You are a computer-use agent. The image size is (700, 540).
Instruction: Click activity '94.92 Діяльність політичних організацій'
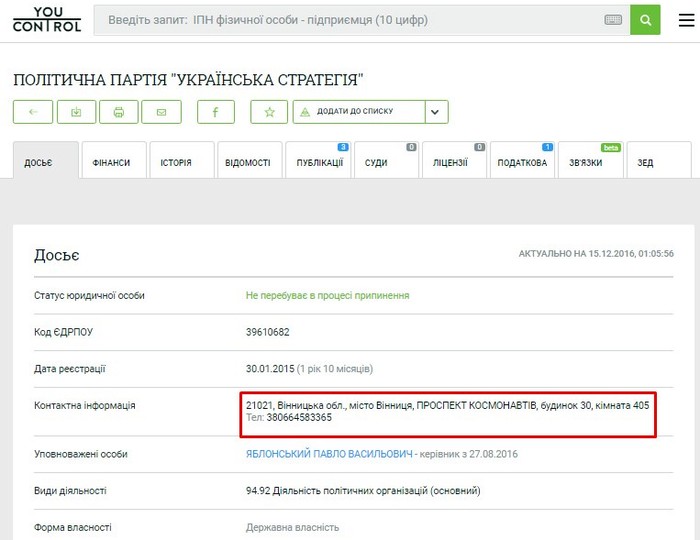[363, 491]
